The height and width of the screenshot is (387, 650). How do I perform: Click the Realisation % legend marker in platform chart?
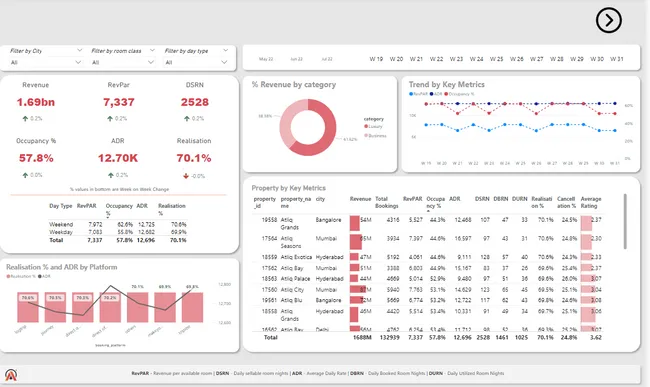coord(8,276)
